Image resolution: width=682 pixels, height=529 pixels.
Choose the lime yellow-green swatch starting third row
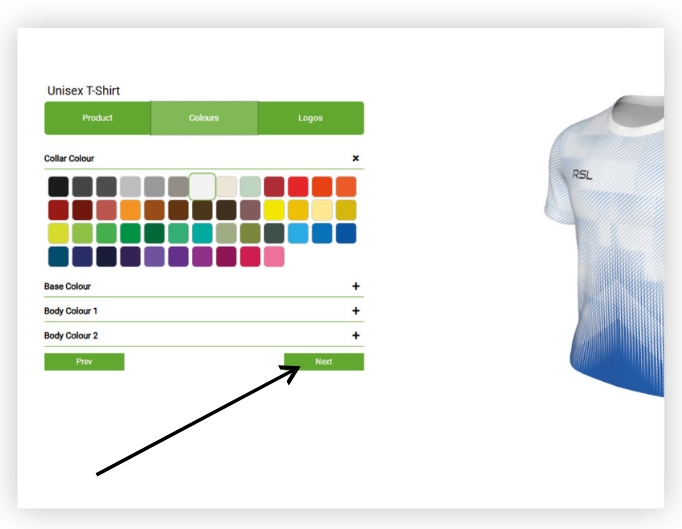pyautogui.click(x=58, y=234)
